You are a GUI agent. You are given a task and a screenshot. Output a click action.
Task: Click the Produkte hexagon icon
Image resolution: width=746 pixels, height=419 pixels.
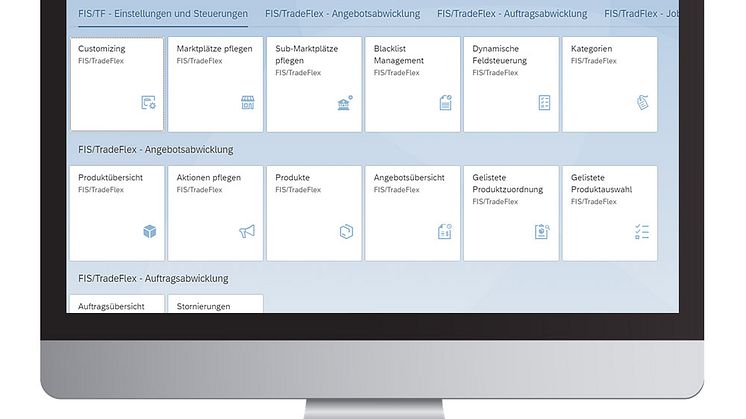pyautogui.click(x=346, y=232)
